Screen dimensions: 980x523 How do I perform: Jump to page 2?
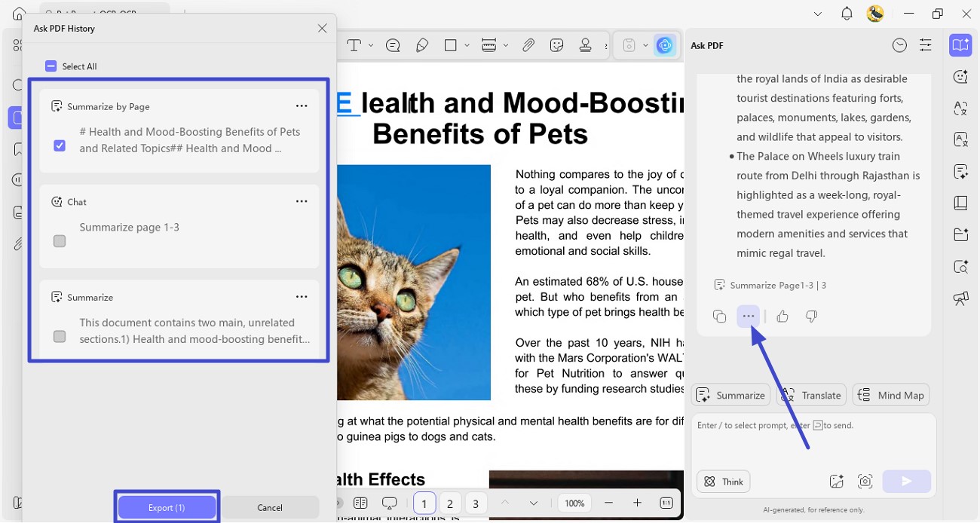pos(450,503)
